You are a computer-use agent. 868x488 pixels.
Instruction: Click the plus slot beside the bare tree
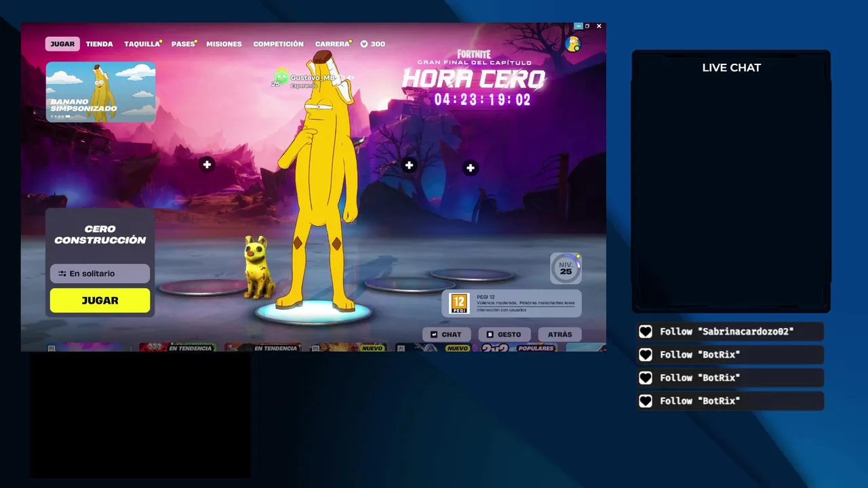409,165
